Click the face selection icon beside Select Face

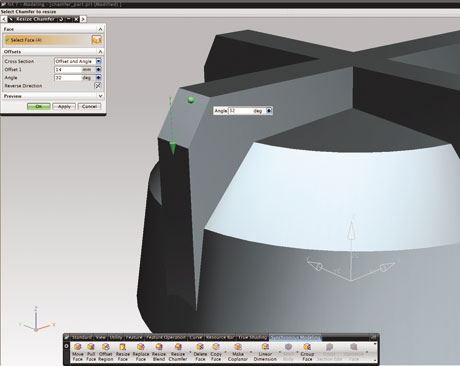tap(96, 40)
